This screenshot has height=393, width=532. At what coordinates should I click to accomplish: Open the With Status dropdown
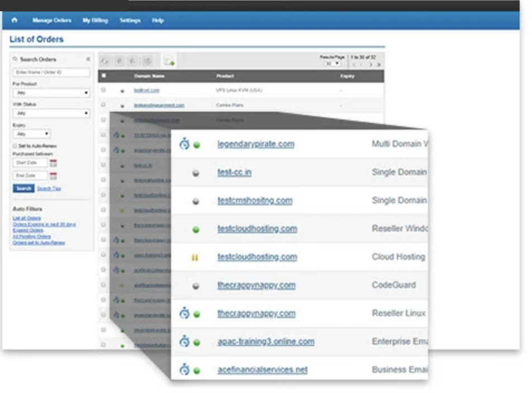click(x=51, y=113)
